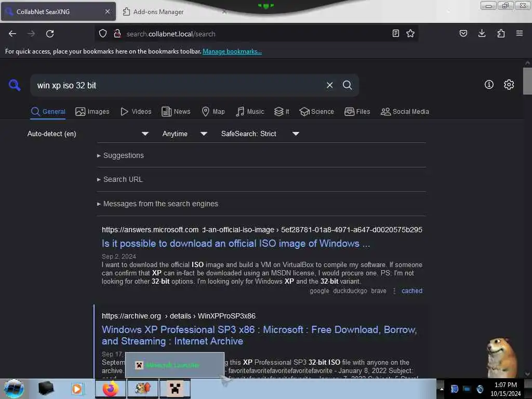Viewport: 532px width, 399px height.
Task: Select the Videos search category
Action: point(136,112)
